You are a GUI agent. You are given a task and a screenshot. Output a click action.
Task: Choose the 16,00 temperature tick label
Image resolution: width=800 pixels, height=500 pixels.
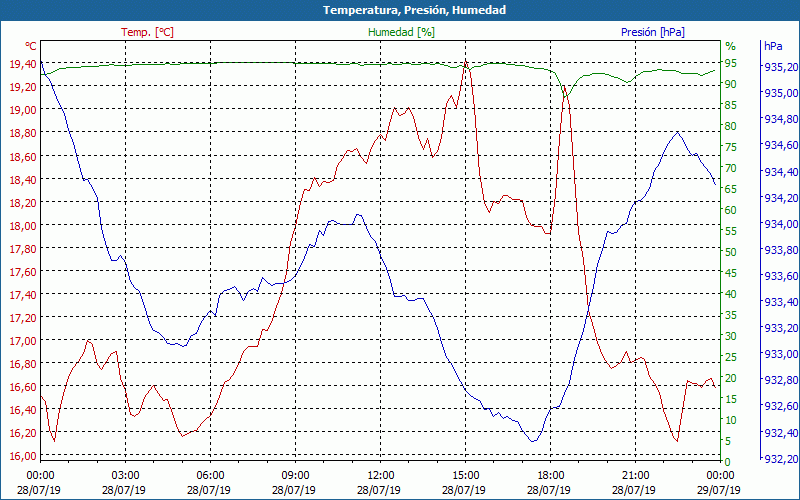[x=23, y=456]
